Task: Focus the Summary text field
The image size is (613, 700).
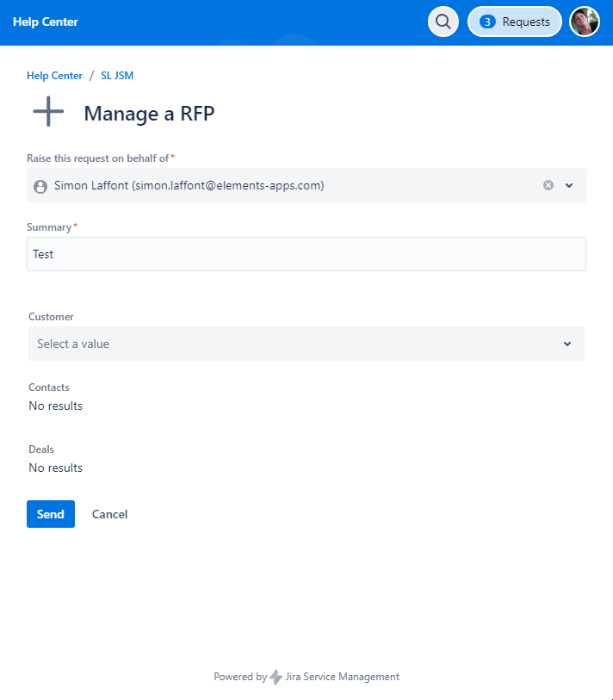Action: pos(306,254)
